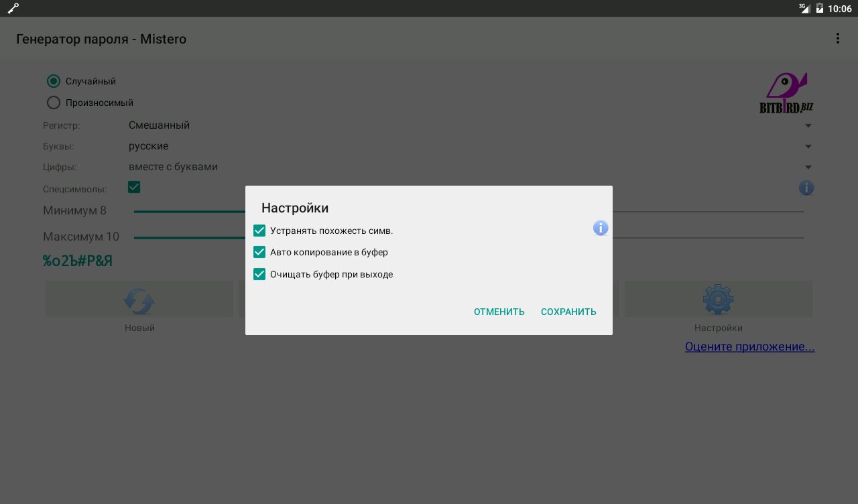Tap the BitBird.biz bird logo
This screenshot has width=858, height=504.
(786, 93)
